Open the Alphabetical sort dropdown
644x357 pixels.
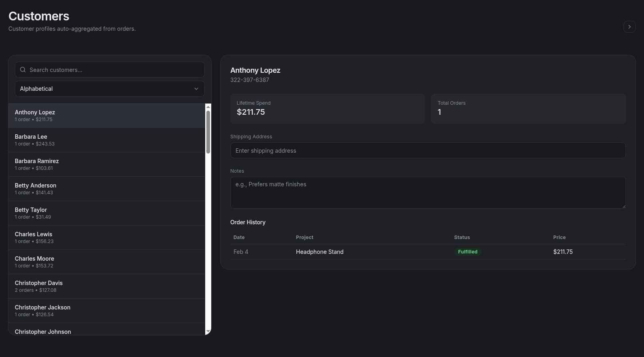[110, 89]
